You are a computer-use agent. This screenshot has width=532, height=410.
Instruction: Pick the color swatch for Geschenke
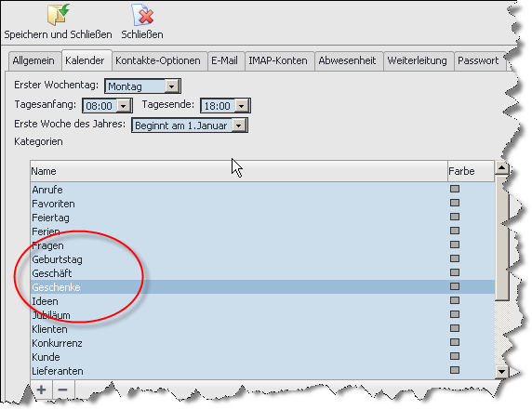point(455,286)
